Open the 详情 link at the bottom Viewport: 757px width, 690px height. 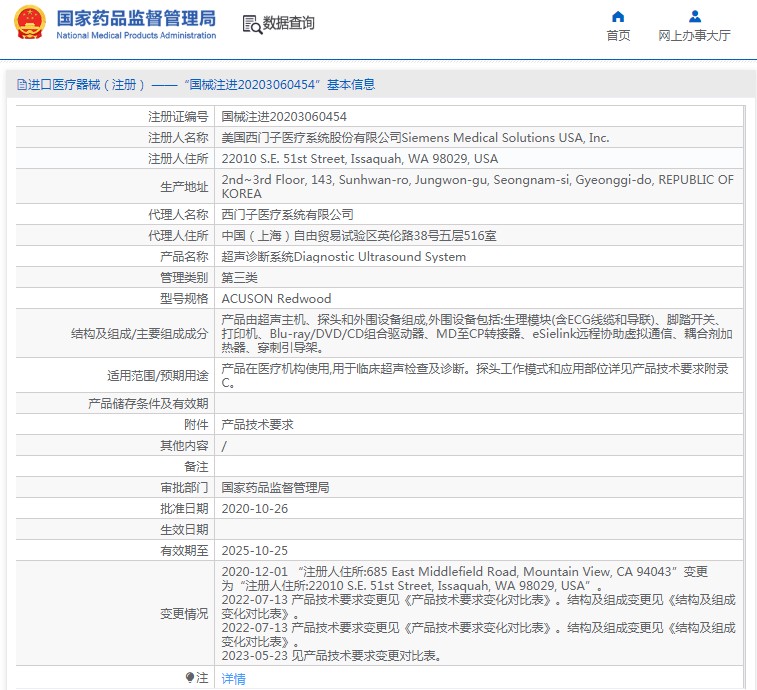coord(233,679)
